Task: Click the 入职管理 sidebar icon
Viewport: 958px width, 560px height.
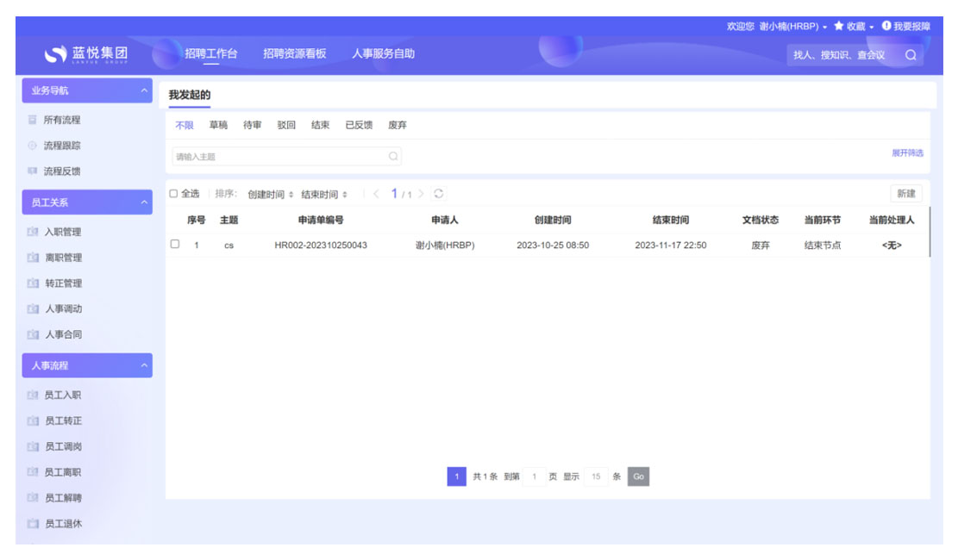Action: (x=33, y=232)
